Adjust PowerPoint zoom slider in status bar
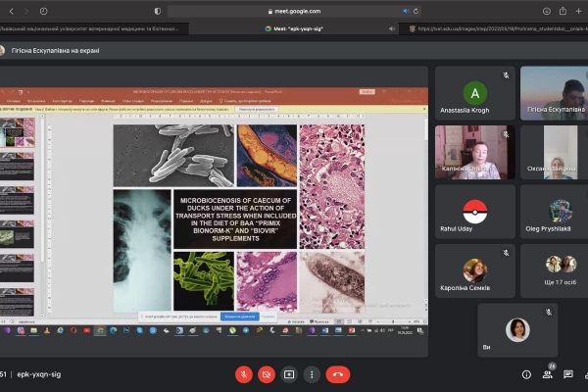This screenshot has height=392, width=588. 393,321
